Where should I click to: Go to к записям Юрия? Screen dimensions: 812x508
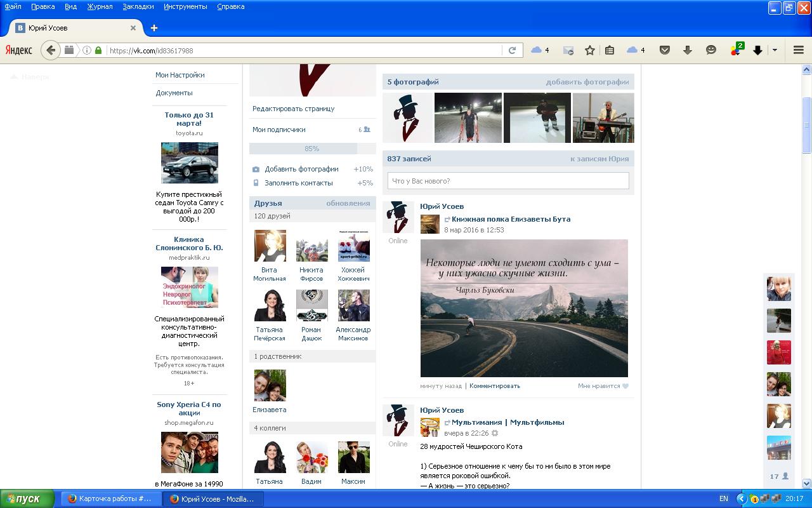pos(599,159)
